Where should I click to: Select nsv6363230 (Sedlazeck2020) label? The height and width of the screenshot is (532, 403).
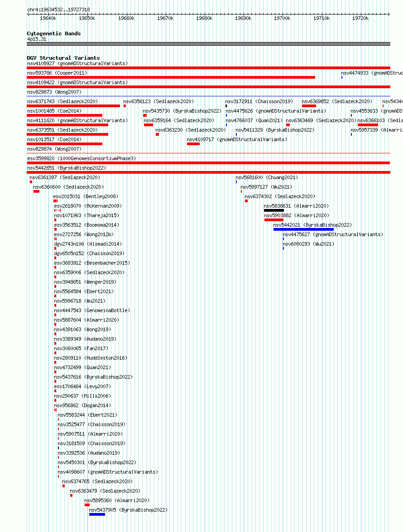pyautogui.click(x=191, y=130)
